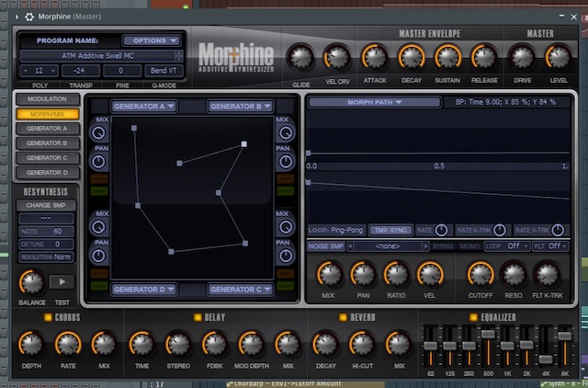The image size is (588, 388).
Task: Click the Delay Time knob
Action: point(141,344)
